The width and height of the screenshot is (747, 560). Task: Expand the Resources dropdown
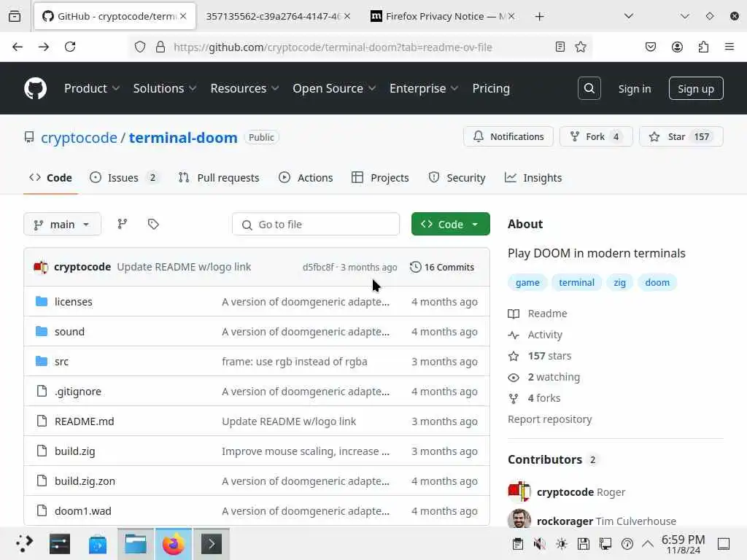(244, 88)
